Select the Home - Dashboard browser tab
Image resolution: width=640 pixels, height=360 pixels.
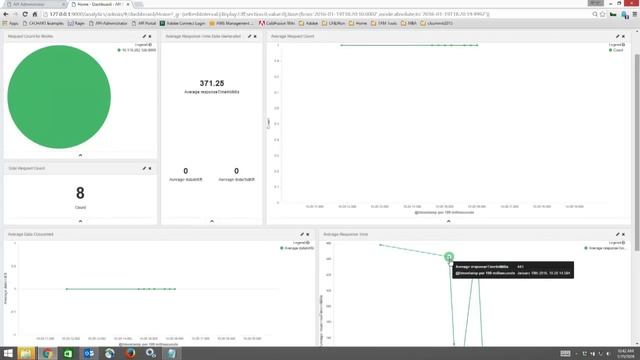(x=98, y=4)
